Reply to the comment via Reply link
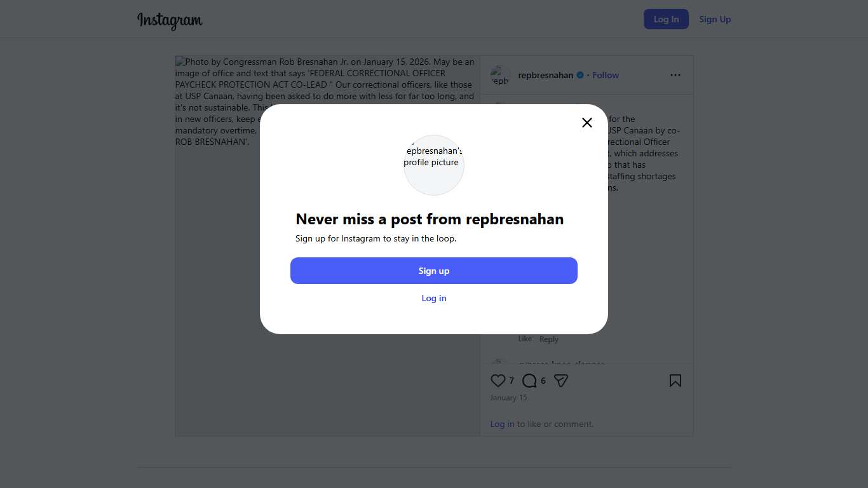The height and width of the screenshot is (488, 868). 549,339
